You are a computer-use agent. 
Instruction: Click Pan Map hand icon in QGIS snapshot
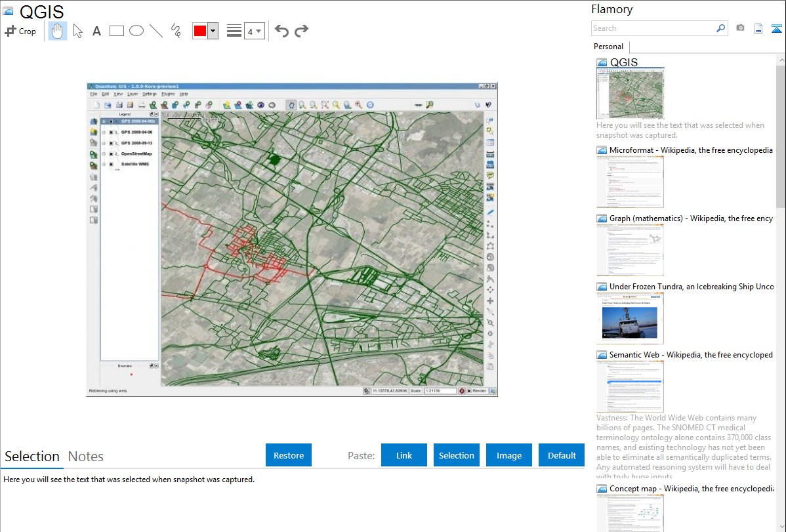tap(291, 105)
